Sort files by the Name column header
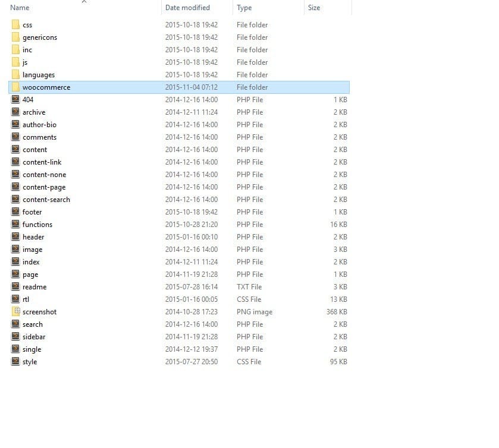Image resolution: width=499 pixels, height=448 pixels. click(20, 8)
